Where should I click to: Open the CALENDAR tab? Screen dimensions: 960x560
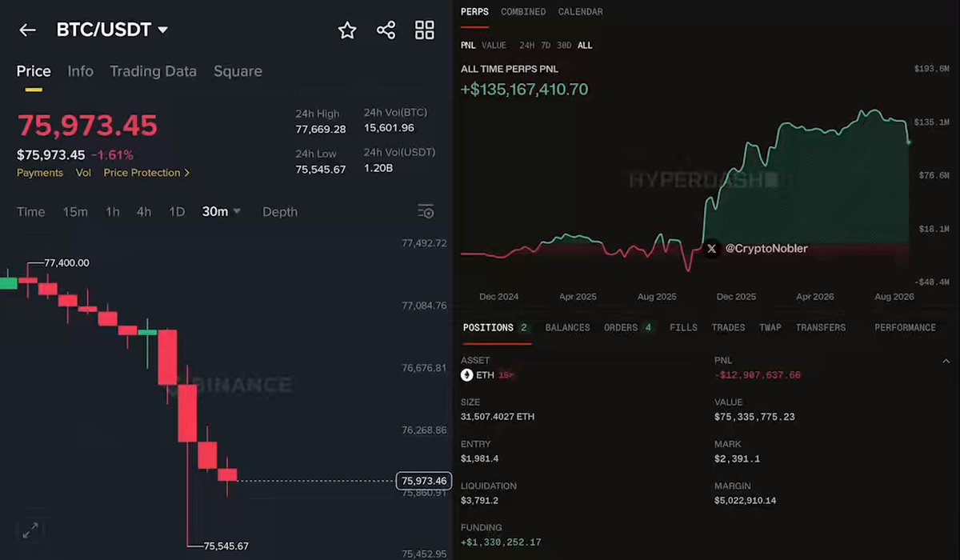coord(581,12)
